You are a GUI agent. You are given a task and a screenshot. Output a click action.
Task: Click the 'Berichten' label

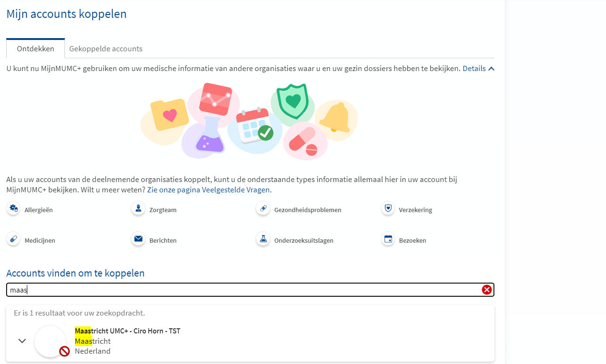click(163, 240)
